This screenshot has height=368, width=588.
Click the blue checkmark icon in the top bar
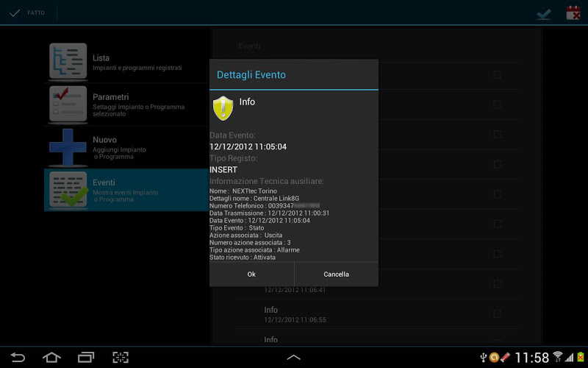[543, 13]
